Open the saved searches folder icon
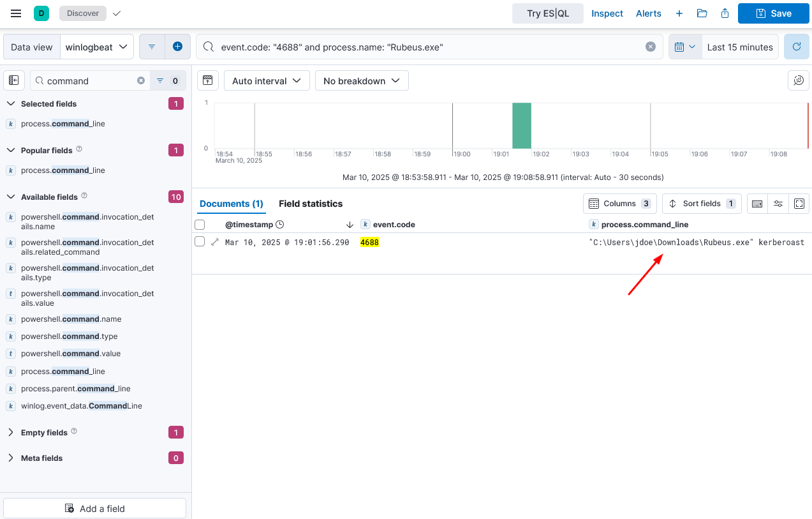The width and height of the screenshot is (812, 519). coord(702,13)
